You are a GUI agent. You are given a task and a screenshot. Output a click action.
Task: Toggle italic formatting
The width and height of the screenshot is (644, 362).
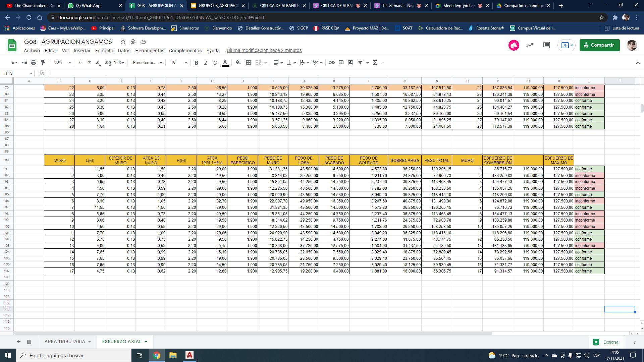(206, 63)
